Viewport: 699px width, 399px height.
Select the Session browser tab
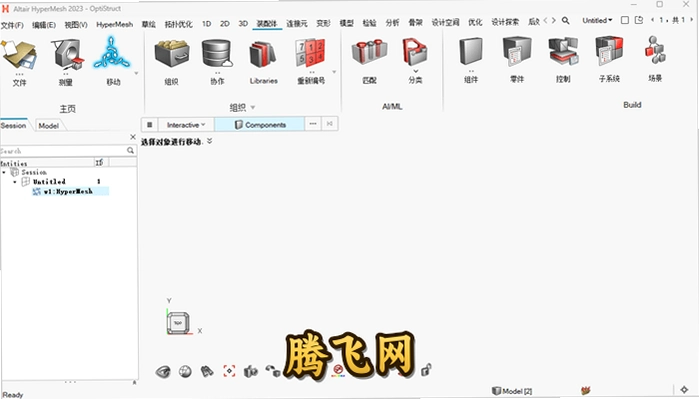[13, 125]
